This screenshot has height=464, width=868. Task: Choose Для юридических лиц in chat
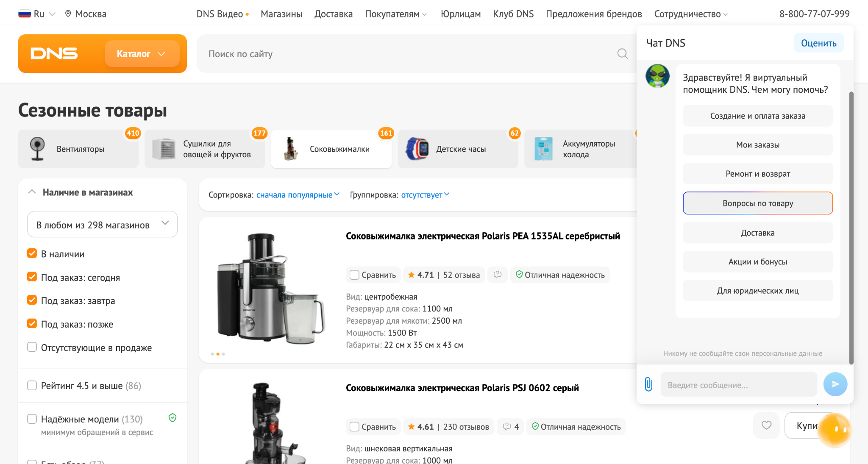tap(758, 291)
